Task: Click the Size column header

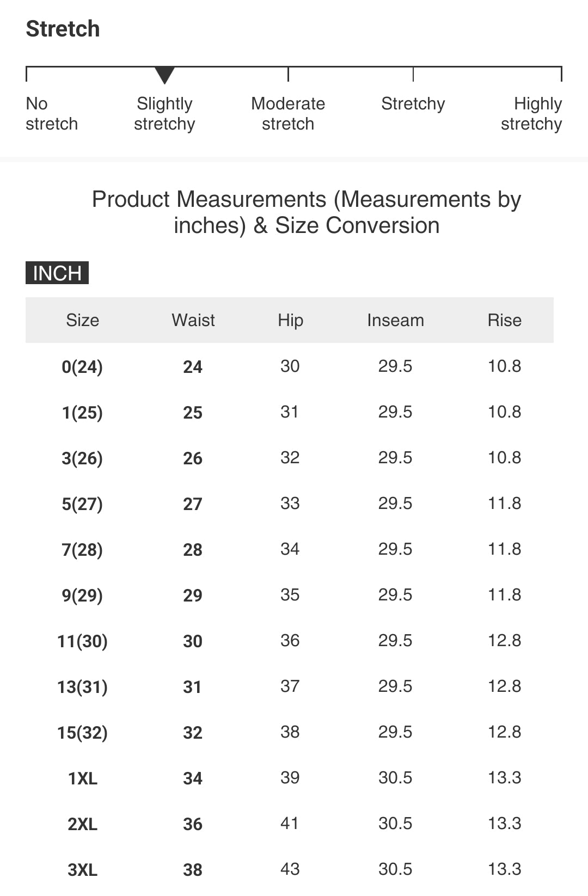Action: click(82, 320)
